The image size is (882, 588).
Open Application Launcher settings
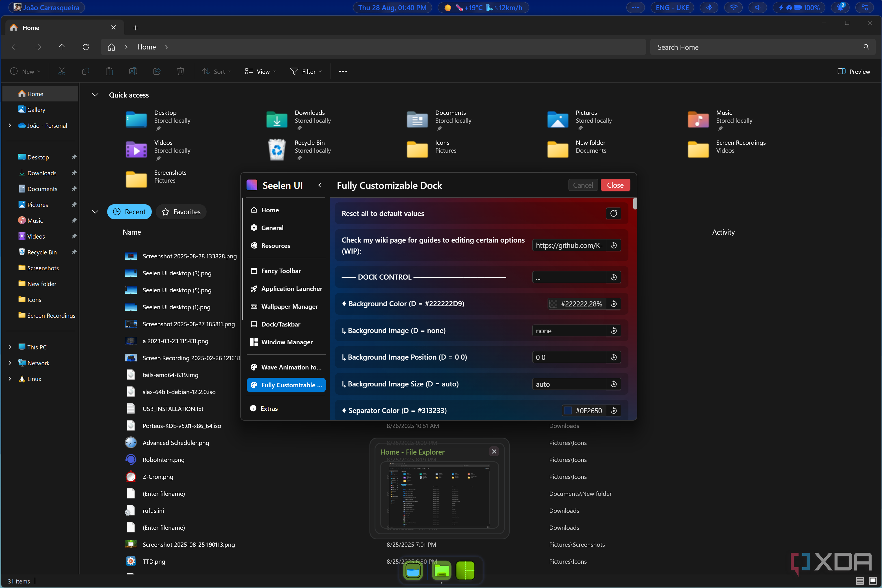coord(286,289)
